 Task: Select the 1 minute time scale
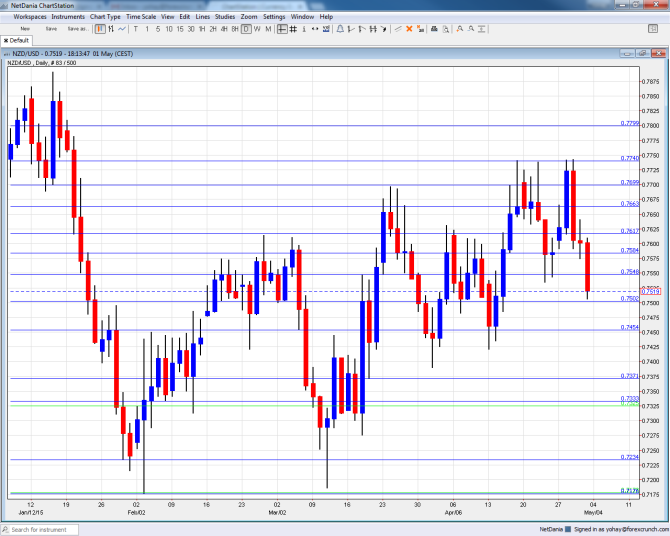pos(147,29)
